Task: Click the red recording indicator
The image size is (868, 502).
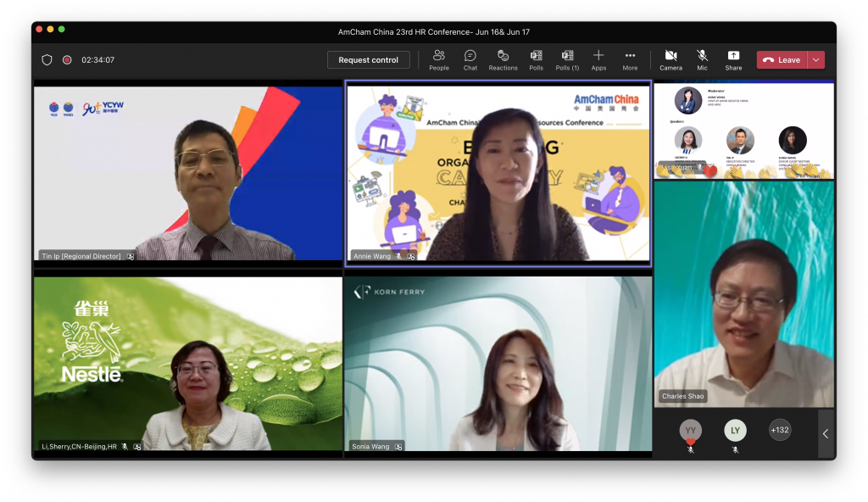Action: (67, 60)
